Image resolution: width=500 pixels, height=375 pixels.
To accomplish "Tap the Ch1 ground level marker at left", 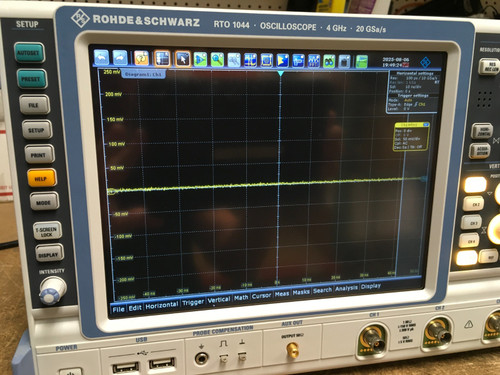I will coord(111,191).
